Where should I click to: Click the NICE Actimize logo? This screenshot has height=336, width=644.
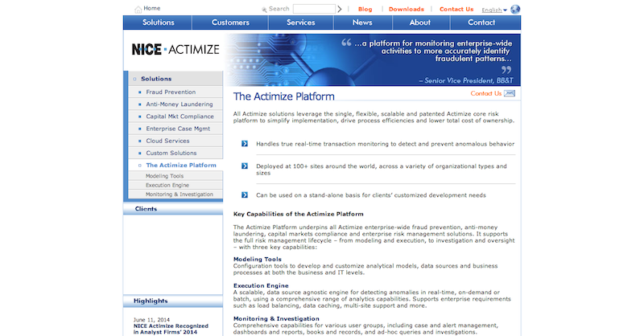(175, 50)
